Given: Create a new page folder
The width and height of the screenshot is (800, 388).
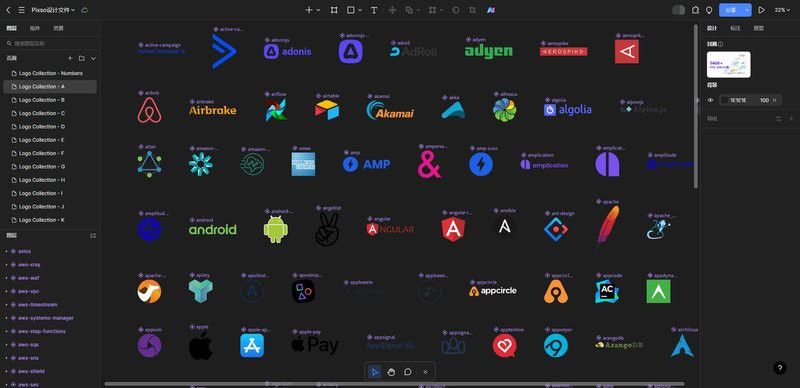Looking at the screenshot, I should tap(82, 58).
